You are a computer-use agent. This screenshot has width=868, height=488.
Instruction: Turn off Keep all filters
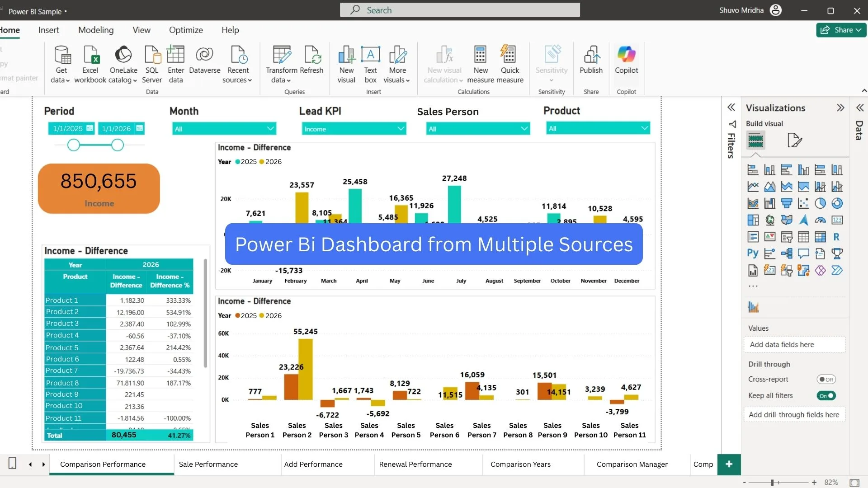(826, 396)
